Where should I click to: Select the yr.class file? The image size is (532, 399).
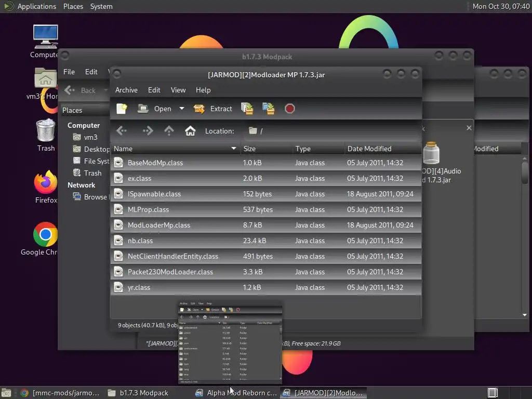click(x=266, y=287)
